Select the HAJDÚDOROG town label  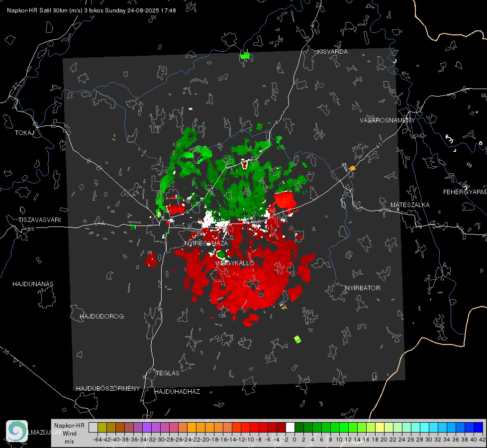pos(101,316)
